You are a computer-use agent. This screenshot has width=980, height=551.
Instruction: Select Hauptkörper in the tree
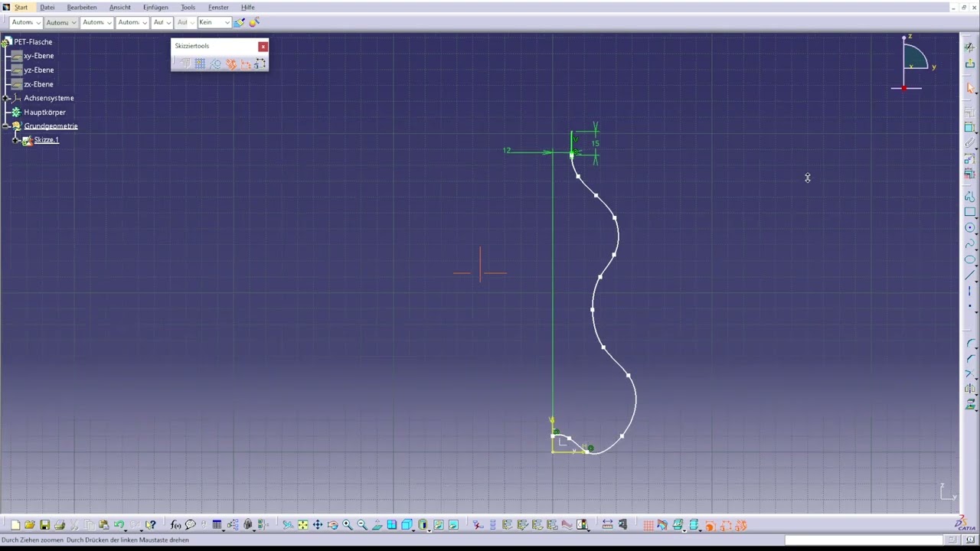coord(44,112)
